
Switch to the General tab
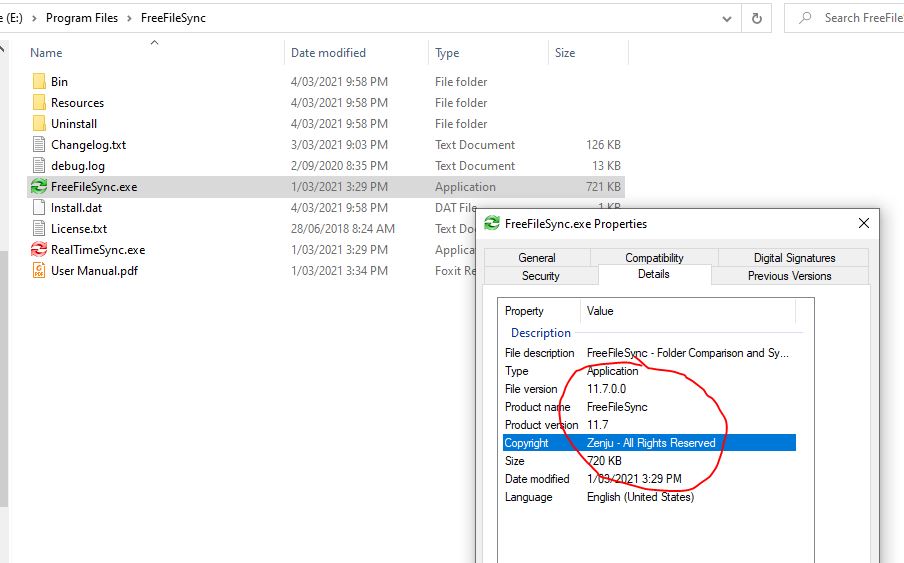[x=537, y=258]
